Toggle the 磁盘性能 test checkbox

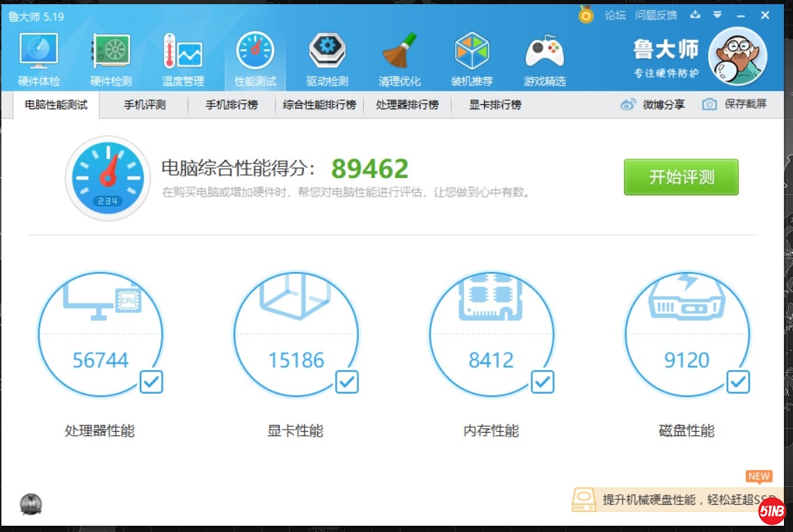pos(738,382)
